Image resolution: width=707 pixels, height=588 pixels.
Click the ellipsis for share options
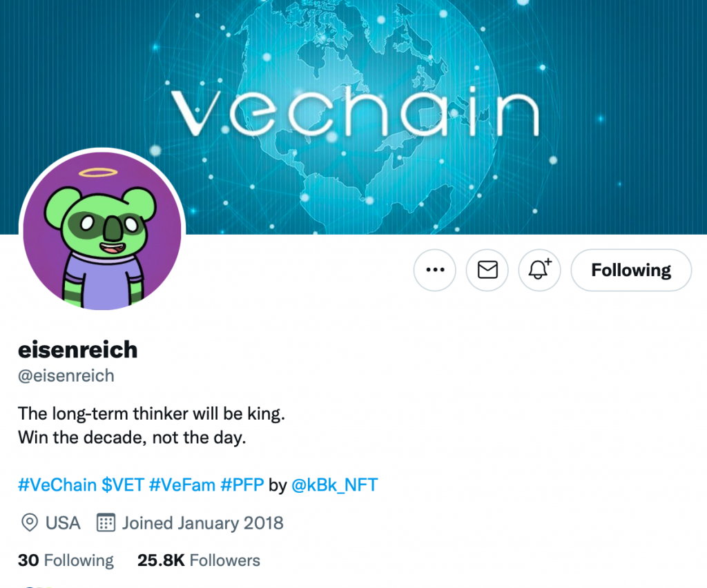coord(434,270)
